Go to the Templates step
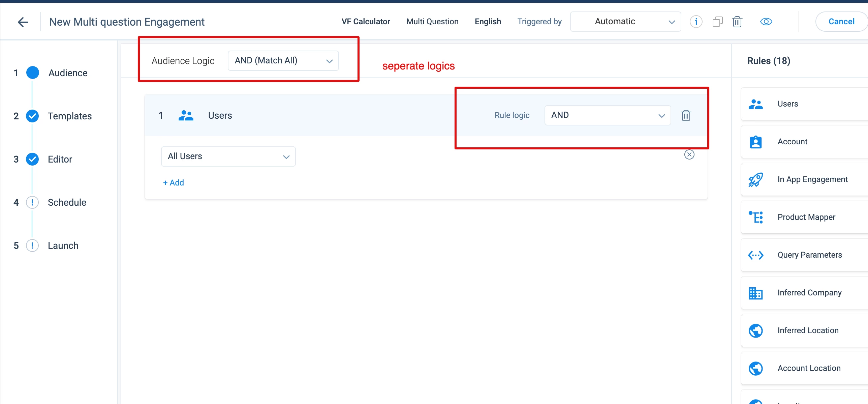This screenshot has height=404, width=868. coord(69,116)
